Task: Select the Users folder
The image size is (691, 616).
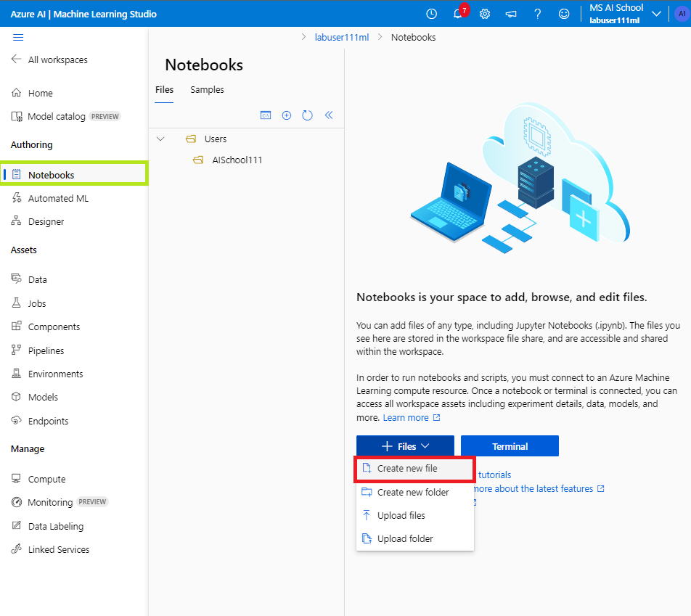Action: [206, 139]
